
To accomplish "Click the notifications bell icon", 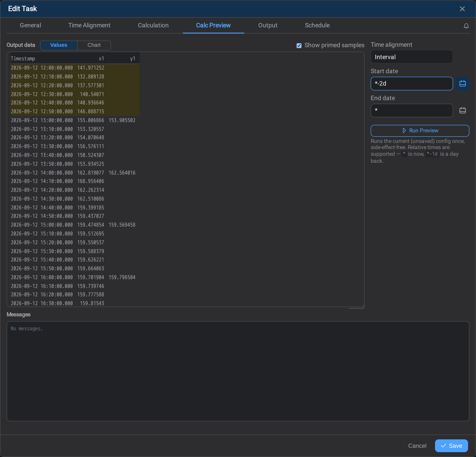I will pos(466,26).
